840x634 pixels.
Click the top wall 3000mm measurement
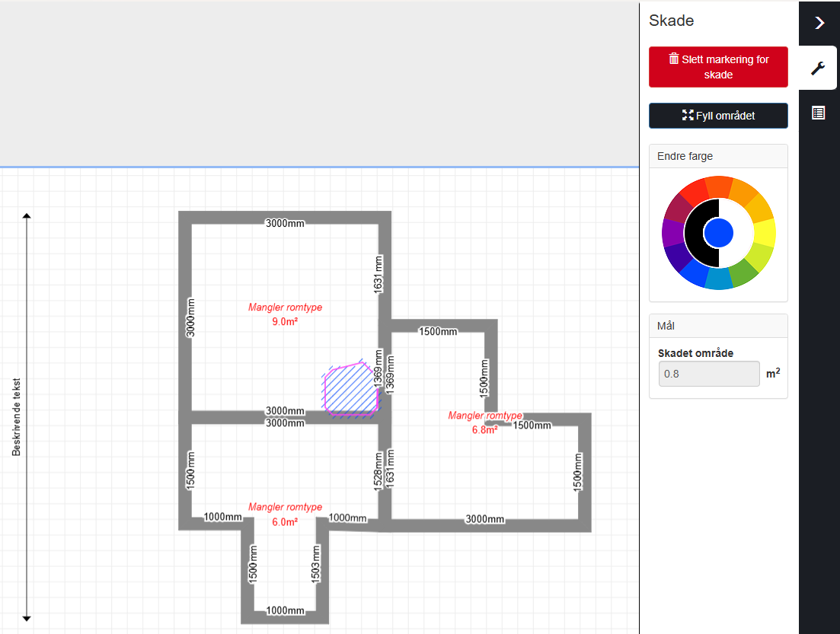pos(285,223)
